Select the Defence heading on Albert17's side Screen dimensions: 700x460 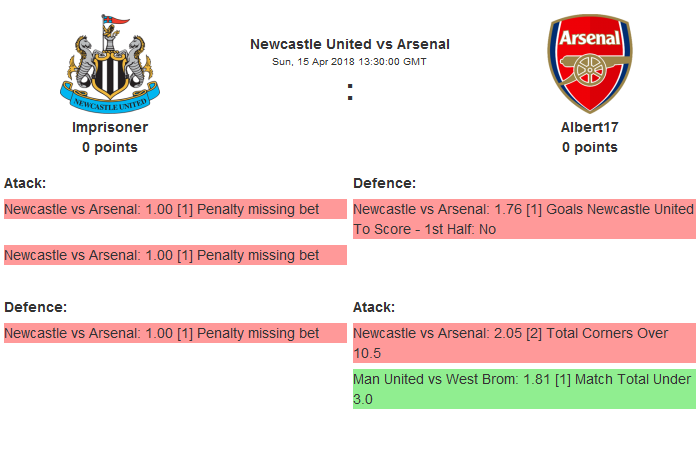tap(384, 183)
